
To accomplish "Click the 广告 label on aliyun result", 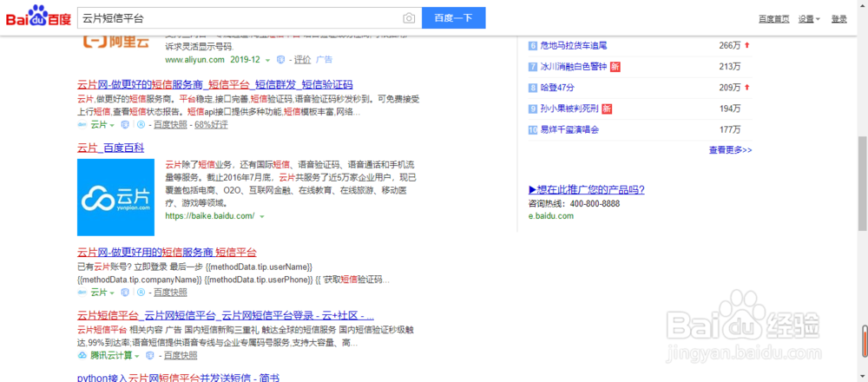I will (324, 59).
